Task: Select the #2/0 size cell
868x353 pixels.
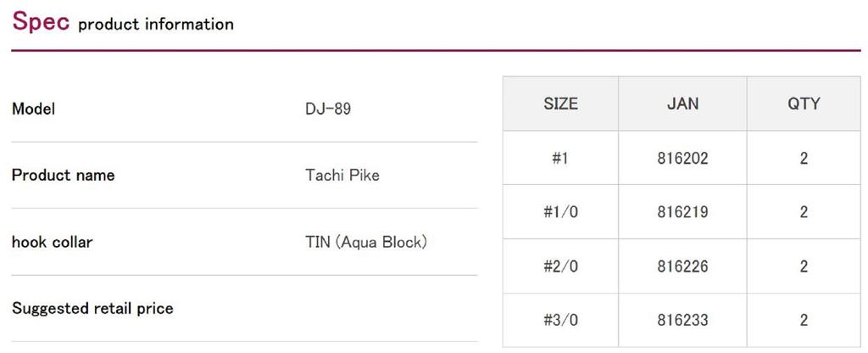Action: 560,266
